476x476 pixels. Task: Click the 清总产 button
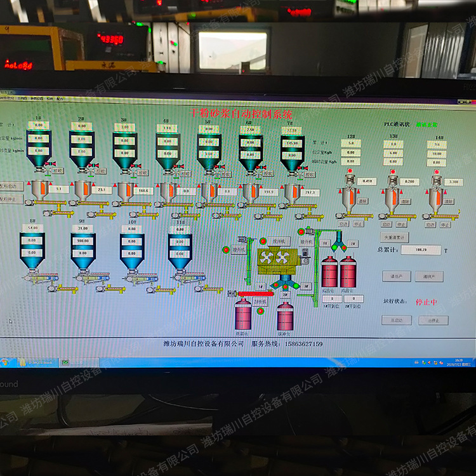[x=397, y=276]
